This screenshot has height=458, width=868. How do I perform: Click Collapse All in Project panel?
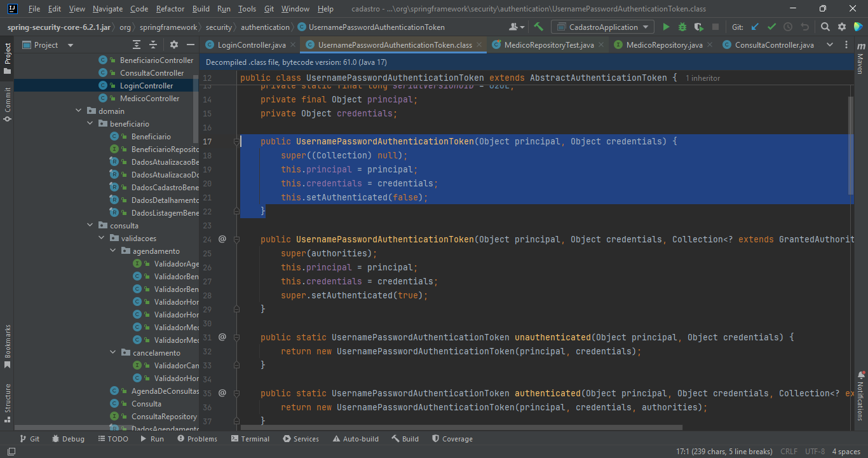(153, 45)
